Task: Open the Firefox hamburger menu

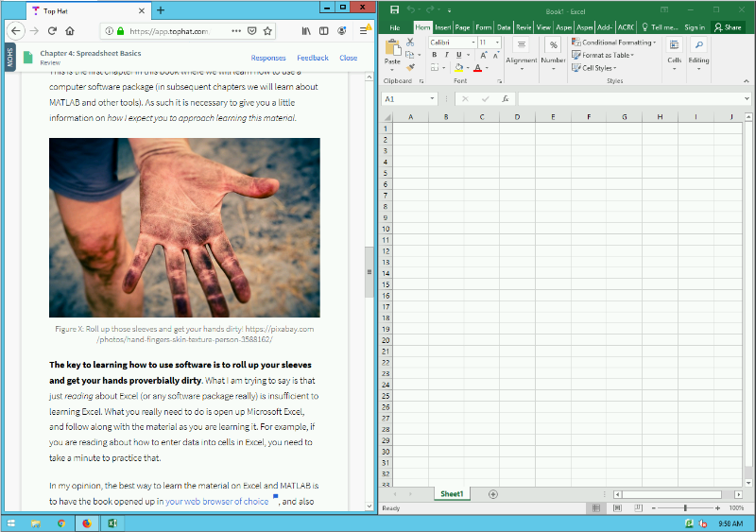Action: click(364, 31)
